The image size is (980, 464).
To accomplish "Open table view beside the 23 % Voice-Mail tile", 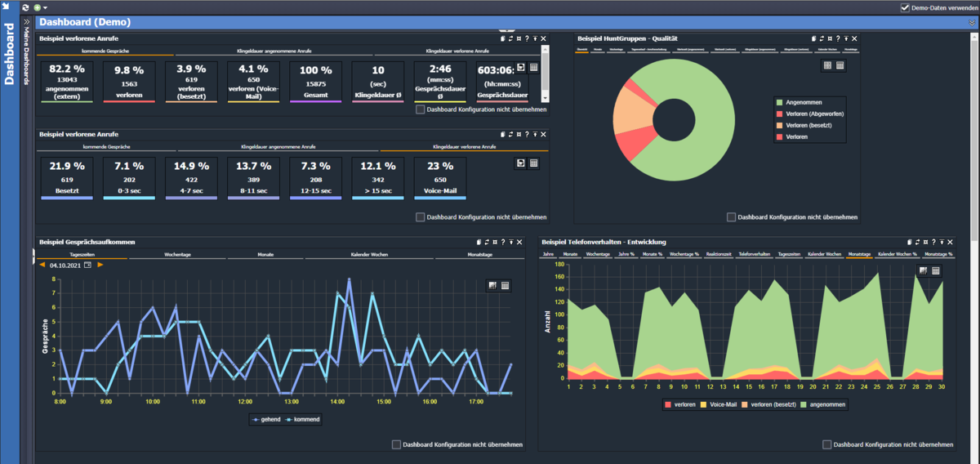I will (x=533, y=163).
